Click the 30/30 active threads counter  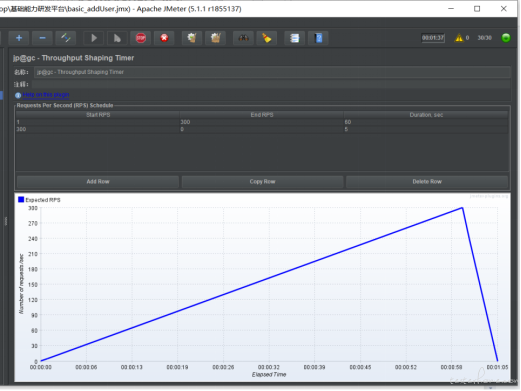click(485, 38)
